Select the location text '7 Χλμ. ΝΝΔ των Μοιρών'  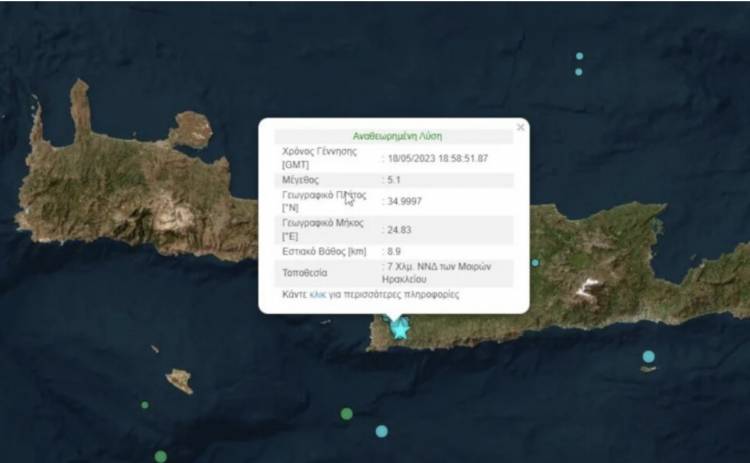click(439, 266)
